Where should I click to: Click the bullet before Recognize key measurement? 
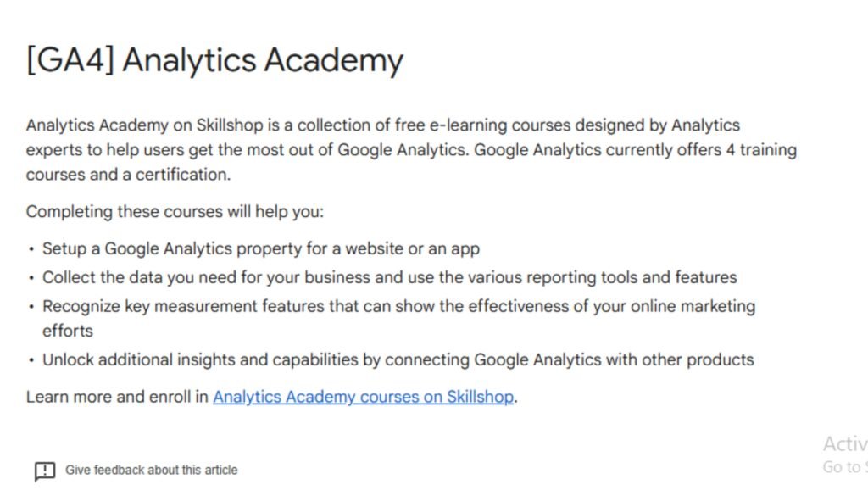[31, 307]
